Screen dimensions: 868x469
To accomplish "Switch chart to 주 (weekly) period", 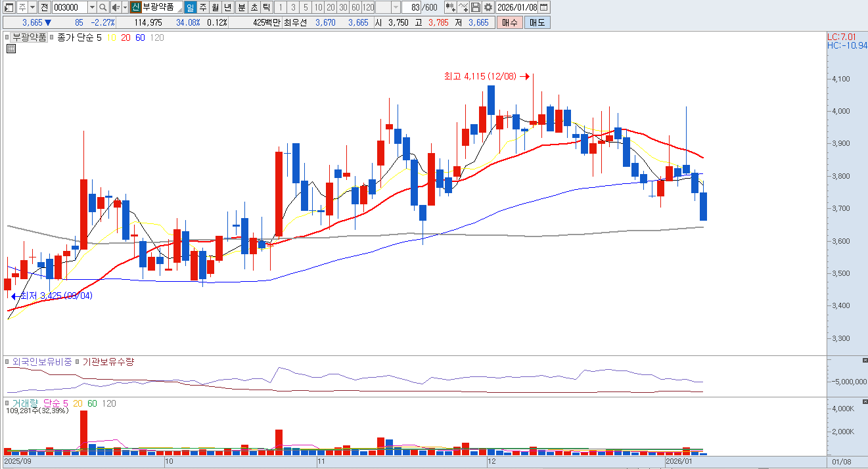I will [x=202, y=7].
